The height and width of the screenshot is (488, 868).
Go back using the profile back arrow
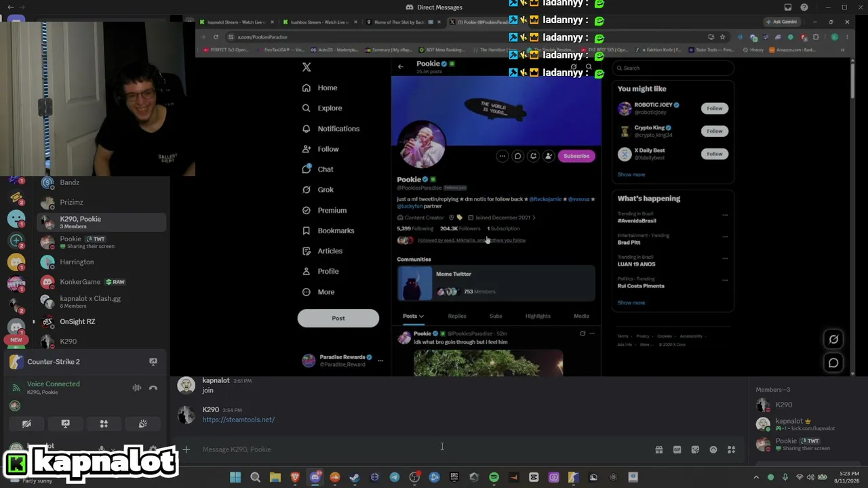401,66
